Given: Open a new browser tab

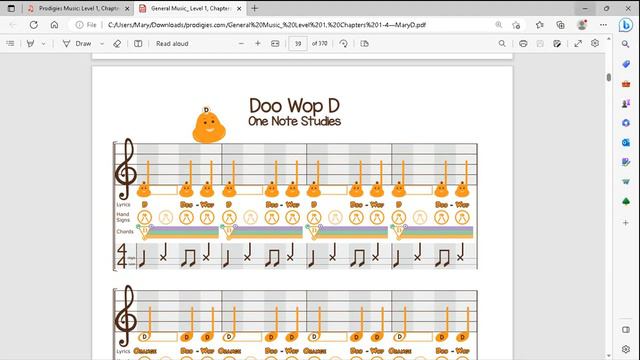Looking at the screenshot, I should (x=255, y=8).
